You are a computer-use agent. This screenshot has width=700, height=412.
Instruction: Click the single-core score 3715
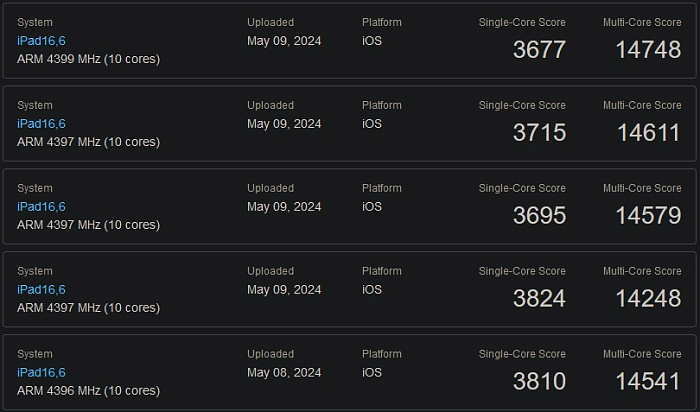(x=539, y=133)
